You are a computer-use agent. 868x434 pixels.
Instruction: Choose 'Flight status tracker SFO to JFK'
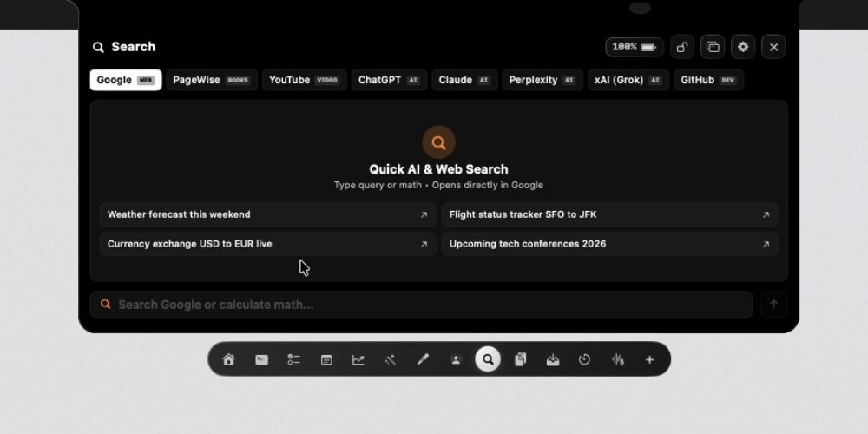pyautogui.click(x=610, y=214)
